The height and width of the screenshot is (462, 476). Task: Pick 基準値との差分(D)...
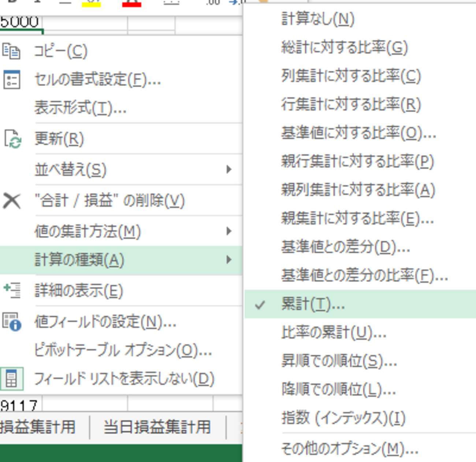point(360,247)
